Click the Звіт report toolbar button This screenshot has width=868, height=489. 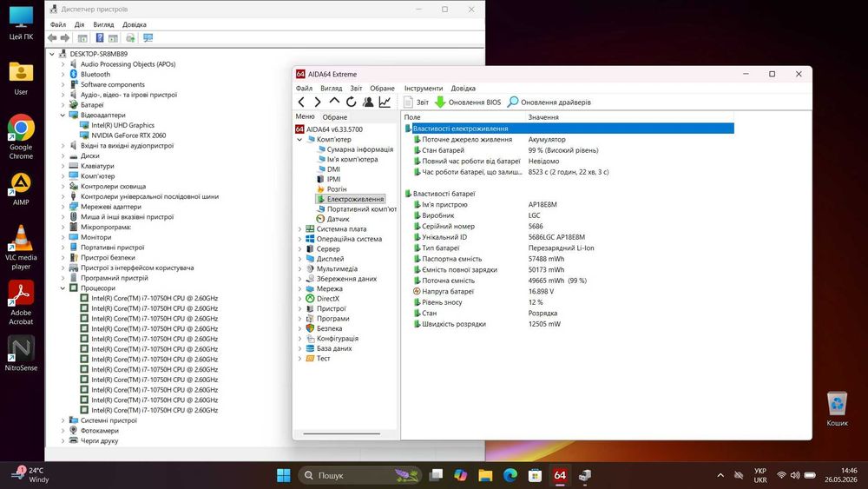(416, 102)
